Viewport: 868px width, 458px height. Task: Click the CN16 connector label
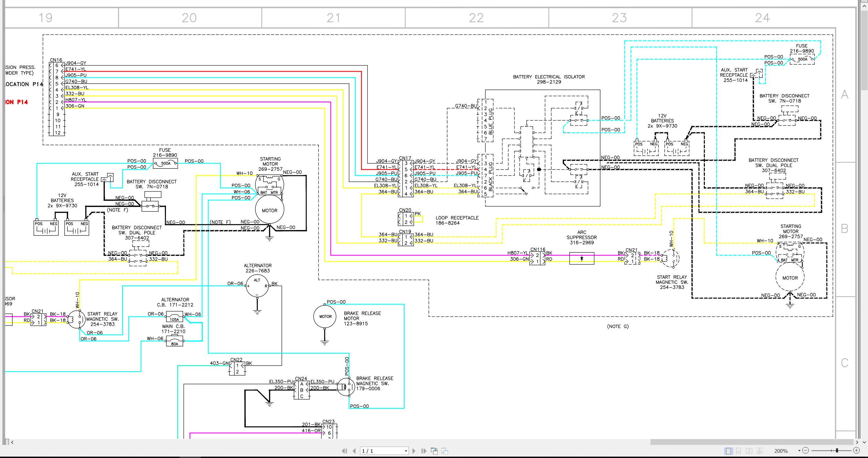56,60
